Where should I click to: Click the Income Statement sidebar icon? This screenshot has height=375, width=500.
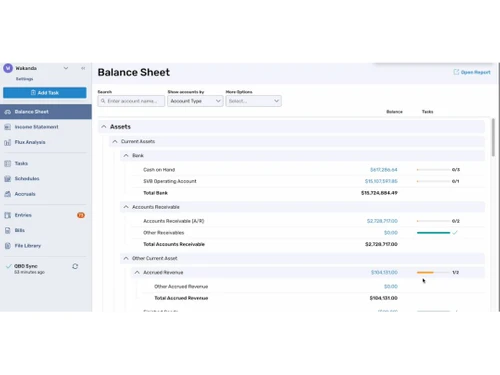pyautogui.click(x=8, y=127)
